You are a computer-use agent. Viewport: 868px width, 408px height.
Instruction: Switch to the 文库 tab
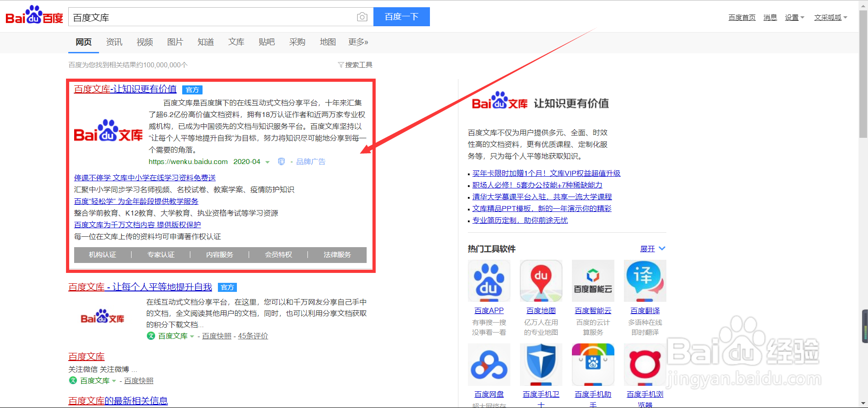point(236,42)
